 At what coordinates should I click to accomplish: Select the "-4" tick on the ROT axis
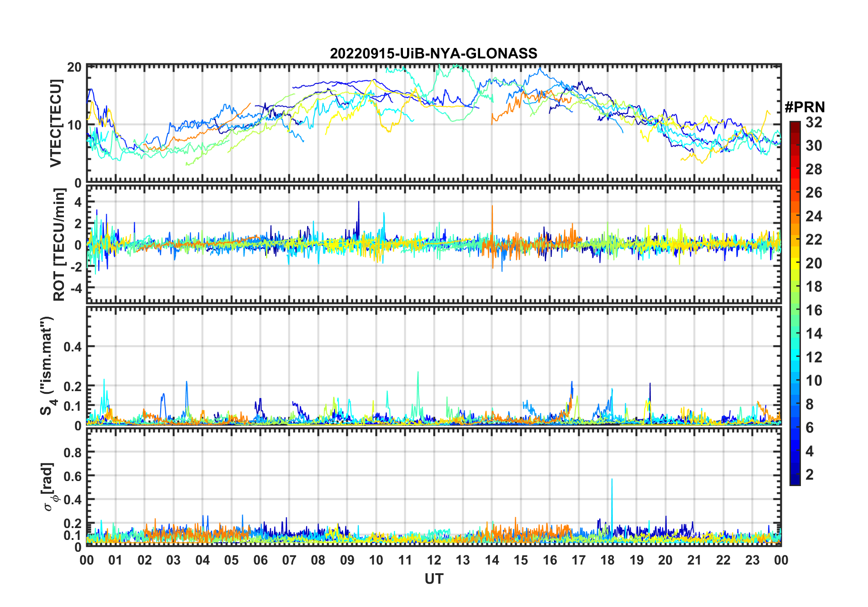[x=76, y=288]
